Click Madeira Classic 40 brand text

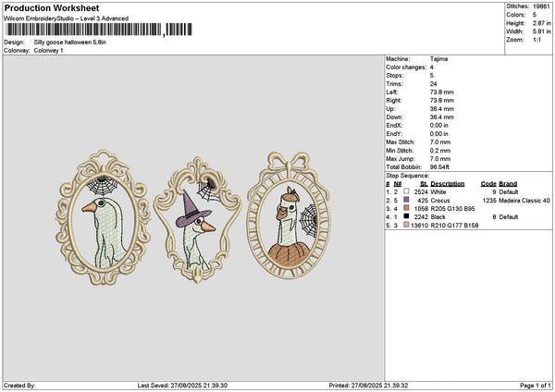(524, 201)
